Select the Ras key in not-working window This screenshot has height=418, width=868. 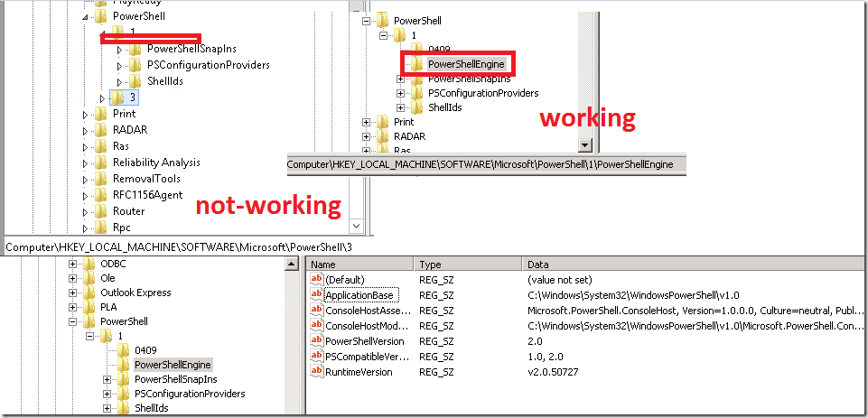121,146
